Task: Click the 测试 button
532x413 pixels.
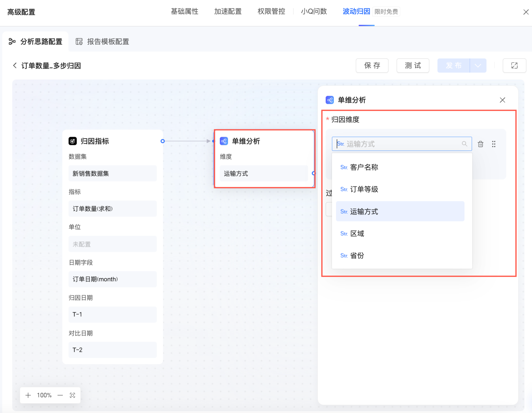Action: coord(413,65)
